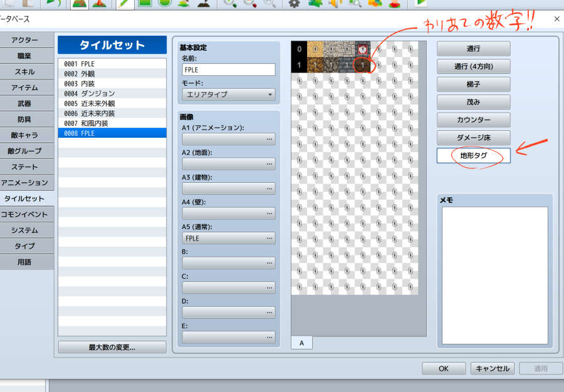Open the 用語 database tab
This screenshot has width=564, height=392.
click(24, 262)
